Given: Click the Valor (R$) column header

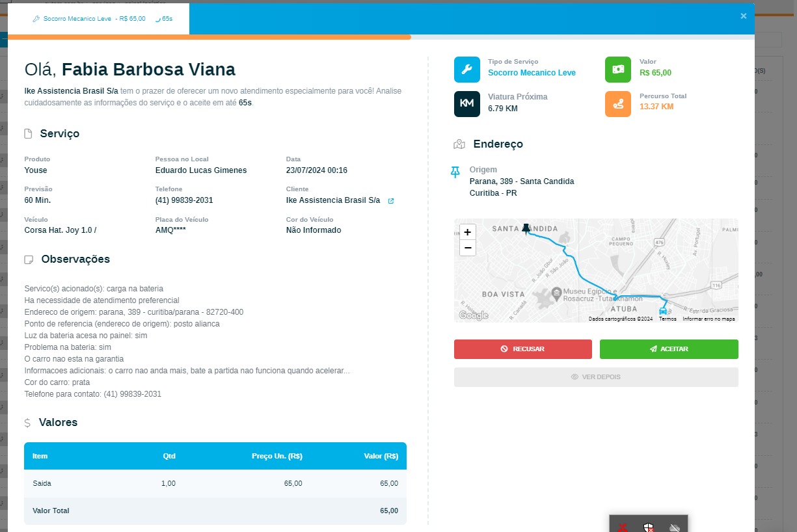Looking at the screenshot, I should click(381, 457).
